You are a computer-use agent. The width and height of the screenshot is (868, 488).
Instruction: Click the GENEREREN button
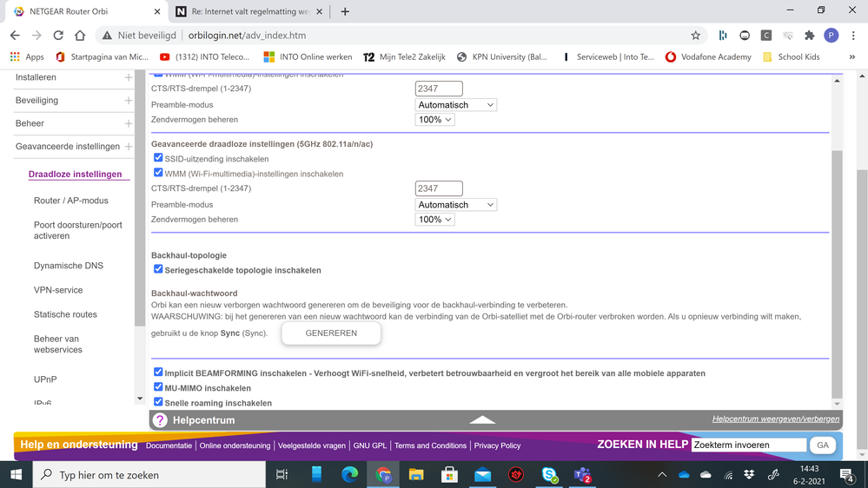(x=331, y=333)
